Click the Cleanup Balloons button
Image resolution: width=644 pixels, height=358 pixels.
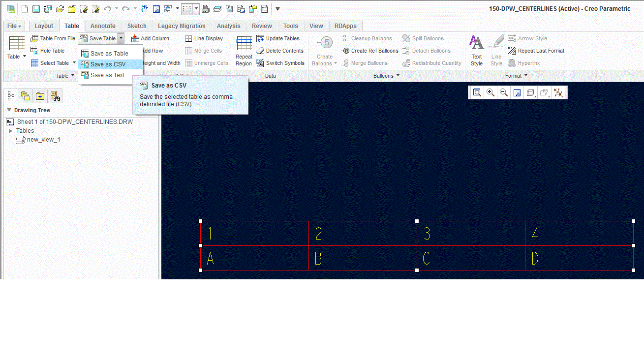click(367, 38)
